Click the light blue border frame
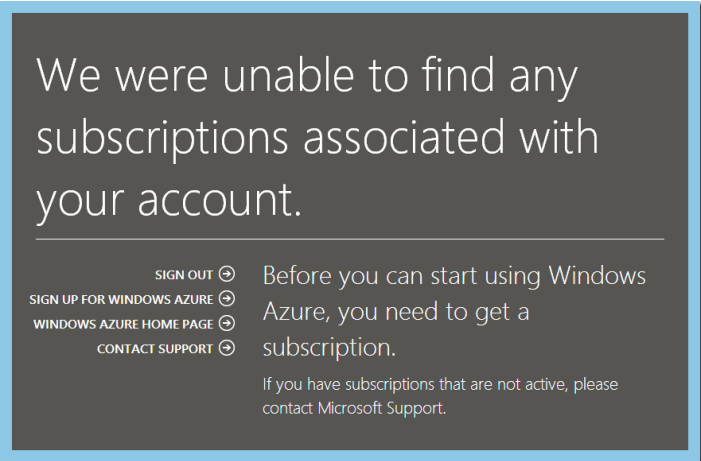 350,5
